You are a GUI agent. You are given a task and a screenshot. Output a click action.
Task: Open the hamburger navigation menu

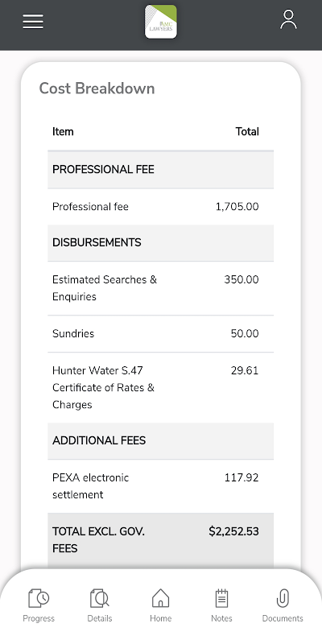(x=33, y=22)
